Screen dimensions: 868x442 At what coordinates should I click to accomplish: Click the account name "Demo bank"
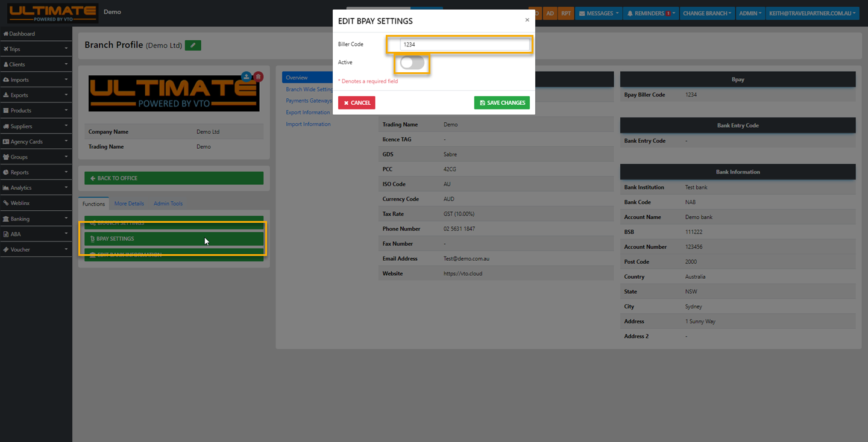(x=699, y=217)
